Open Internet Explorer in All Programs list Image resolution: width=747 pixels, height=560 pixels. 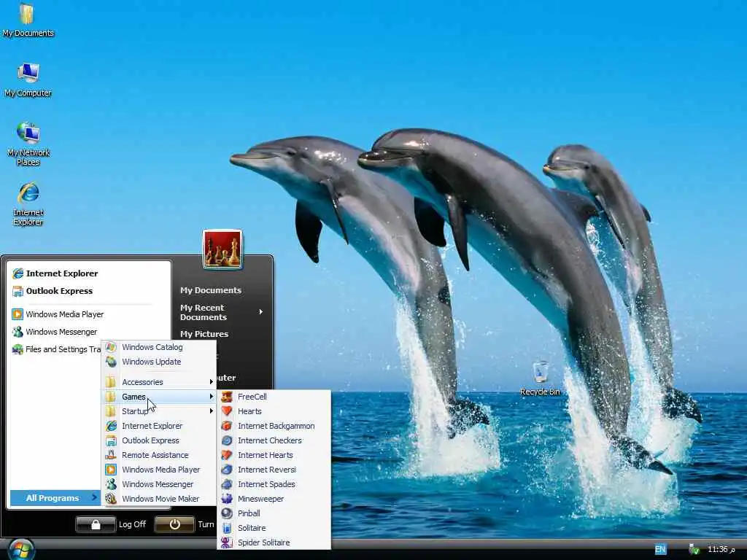(159, 426)
